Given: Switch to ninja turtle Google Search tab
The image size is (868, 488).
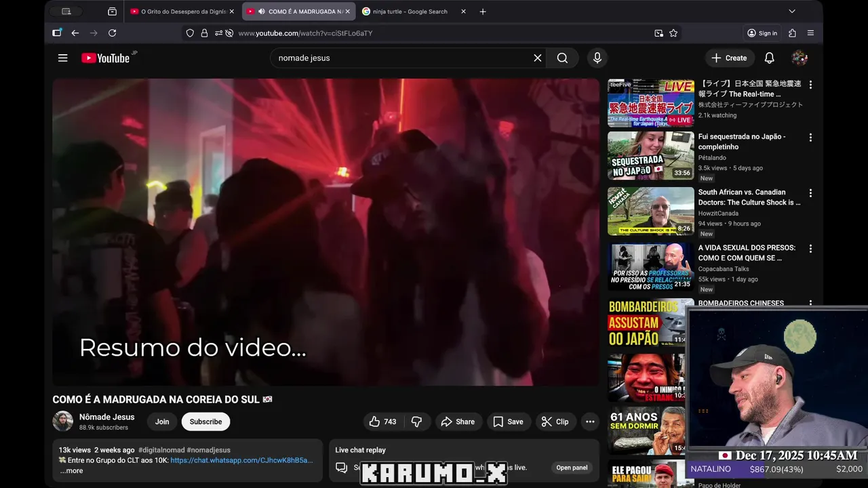Looking at the screenshot, I should coord(414,12).
